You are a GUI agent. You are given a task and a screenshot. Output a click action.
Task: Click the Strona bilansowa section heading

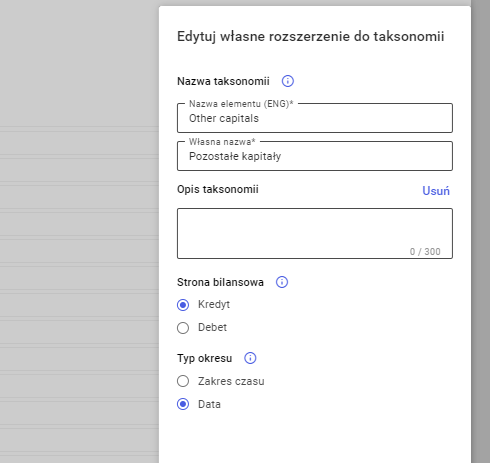pyautogui.click(x=220, y=282)
